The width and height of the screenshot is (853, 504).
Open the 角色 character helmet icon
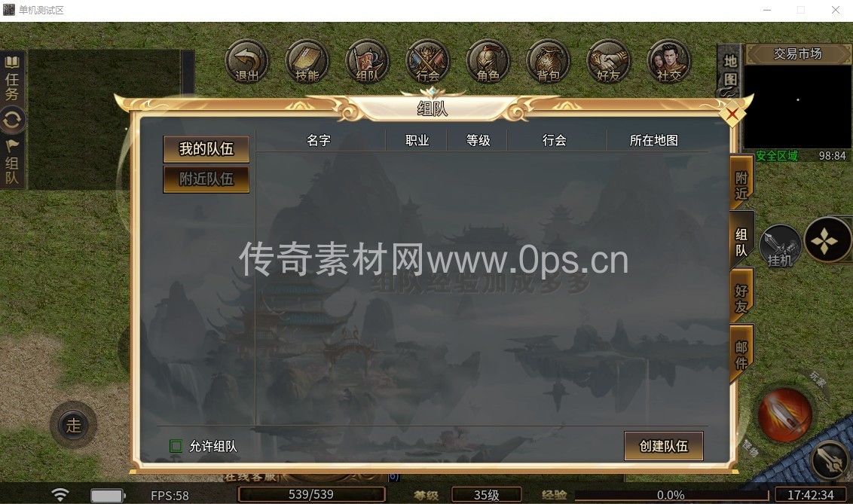[488, 62]
